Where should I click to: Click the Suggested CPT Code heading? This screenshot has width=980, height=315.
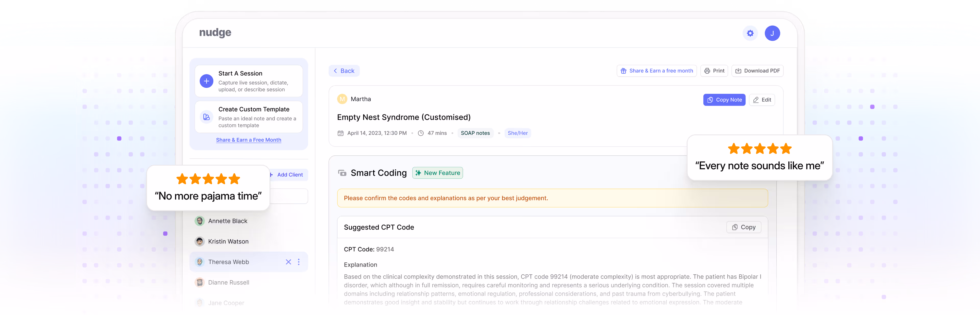coord(378,227)
